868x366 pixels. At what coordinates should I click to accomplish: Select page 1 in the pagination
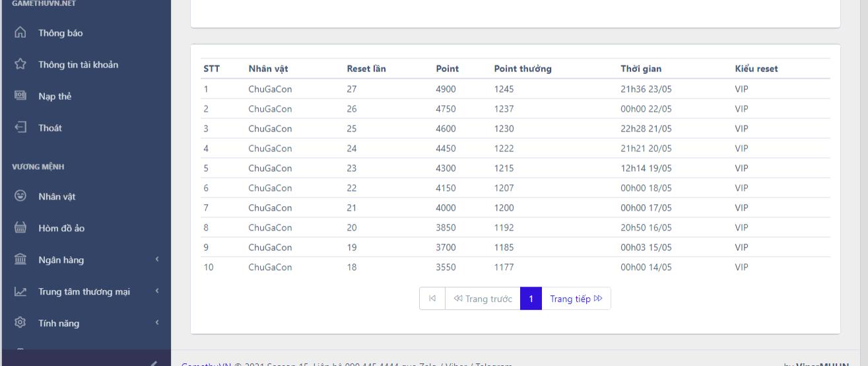click(x=531, y=298)
